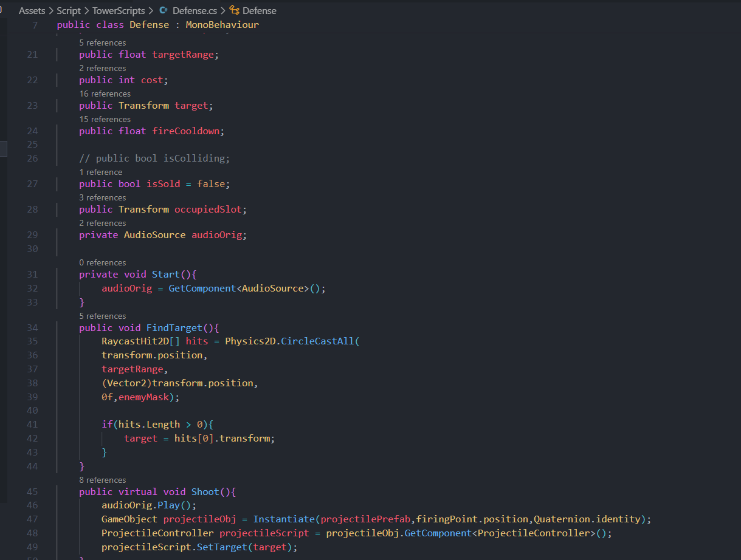Click firingPoint on line 47
The image size is (741, 560).
(447, 519)
